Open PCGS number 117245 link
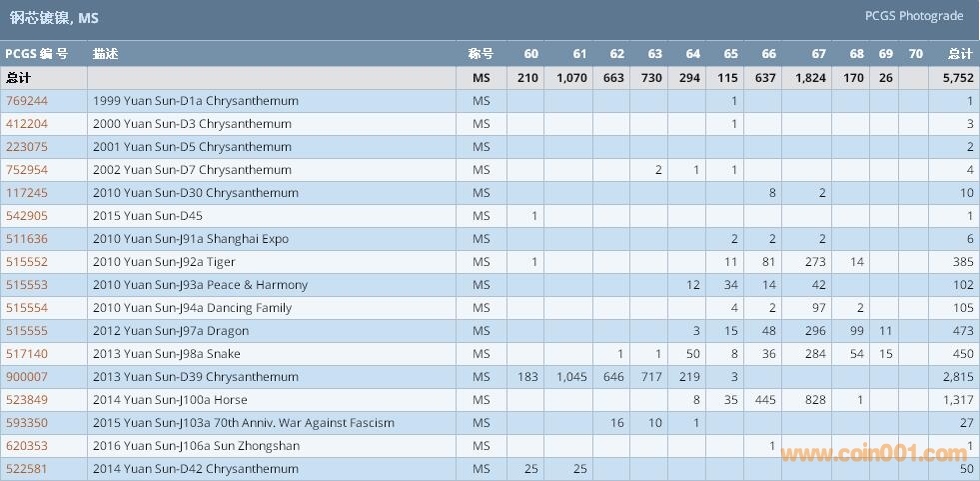The image size is (980, 481). pyautogui.click(x=27, y=193)
